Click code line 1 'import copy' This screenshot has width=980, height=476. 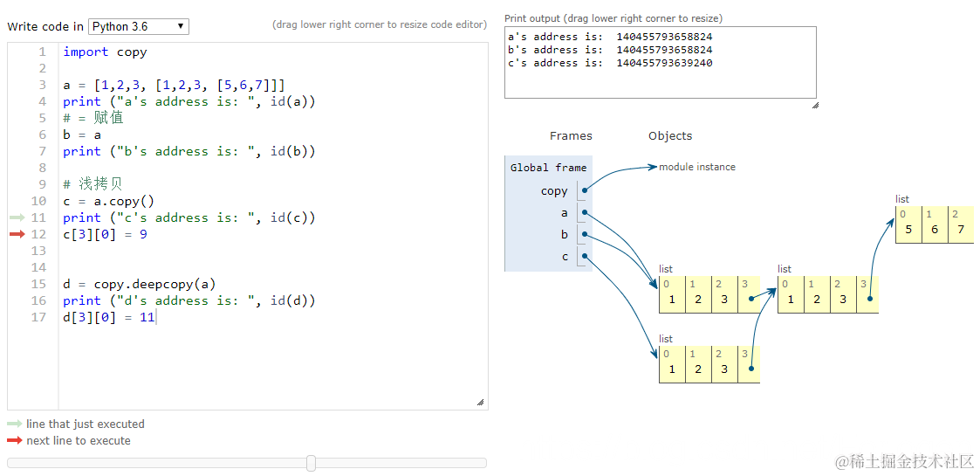pos(105,52)
